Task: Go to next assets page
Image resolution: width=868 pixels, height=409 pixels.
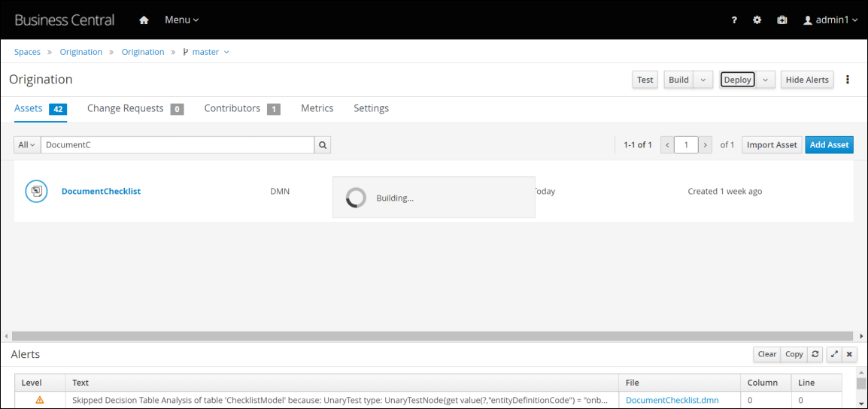Action: pyautogui.click(x=705, y=145)
